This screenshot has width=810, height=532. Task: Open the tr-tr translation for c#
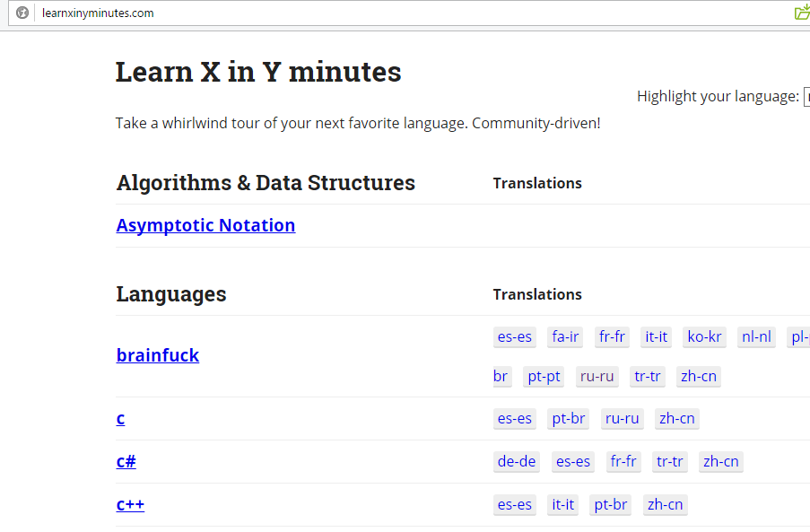click(669, 461)
